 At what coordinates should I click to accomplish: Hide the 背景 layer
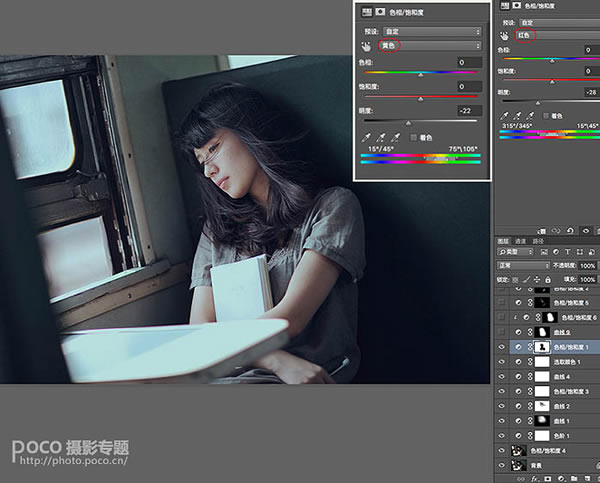point(501,465)
